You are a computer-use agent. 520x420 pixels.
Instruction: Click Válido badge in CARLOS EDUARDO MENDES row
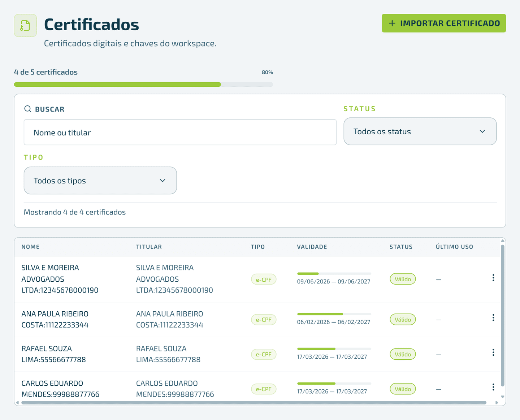403,389
